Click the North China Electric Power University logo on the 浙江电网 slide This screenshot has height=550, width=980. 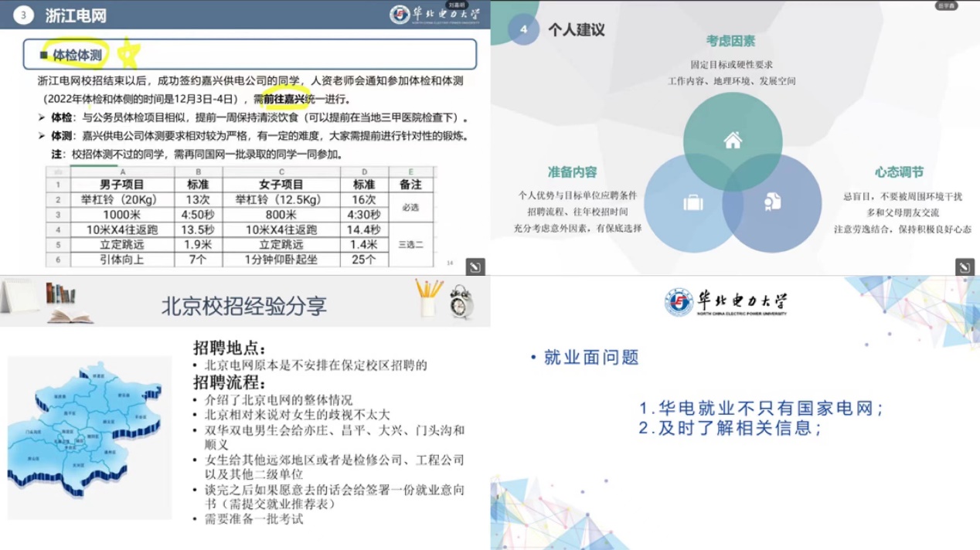(434, 15)
